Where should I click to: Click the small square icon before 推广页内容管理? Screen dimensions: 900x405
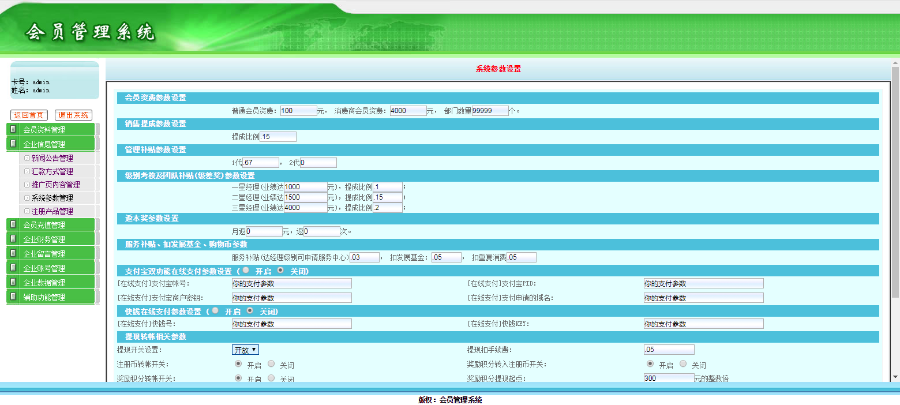click(x=26, y=185)
